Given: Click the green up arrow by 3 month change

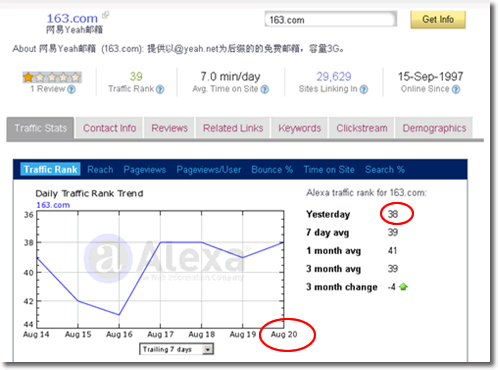Looking at the screenshot, I should click(403, 287).
